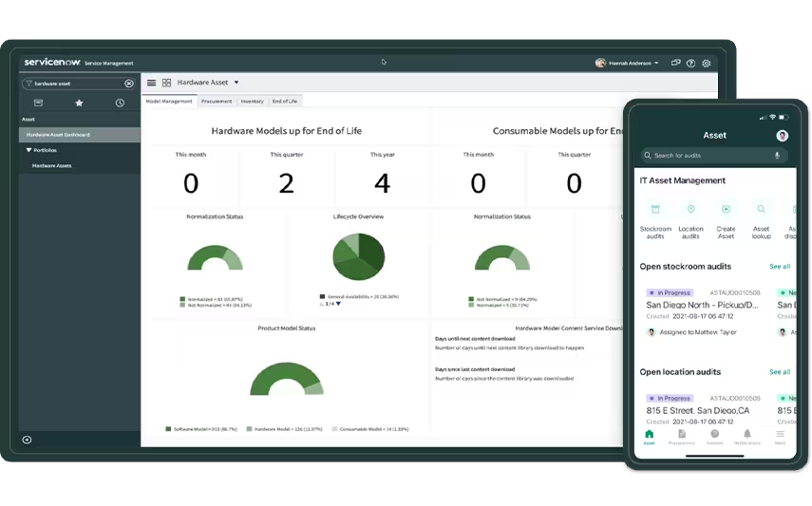Open History clock icon in navigator
Viewport: 812px width, 506px height.
click(120, 103)
